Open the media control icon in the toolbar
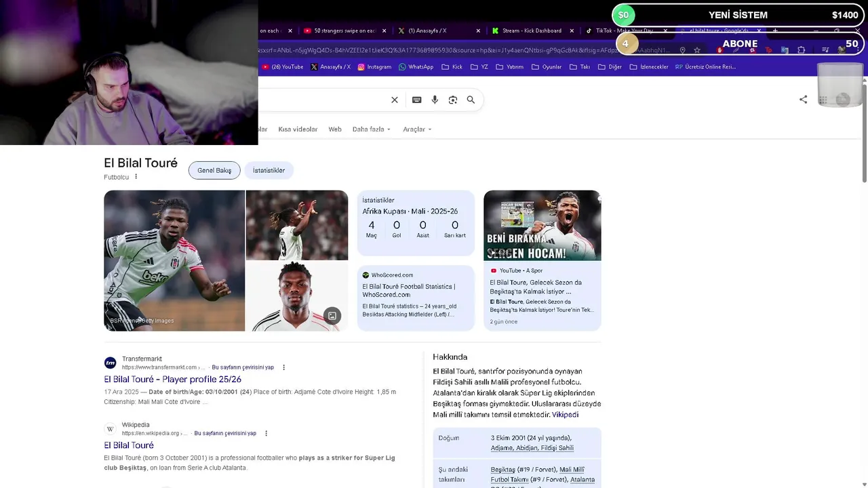The height and width of the screenshot is (488, 868). point(825,50)
